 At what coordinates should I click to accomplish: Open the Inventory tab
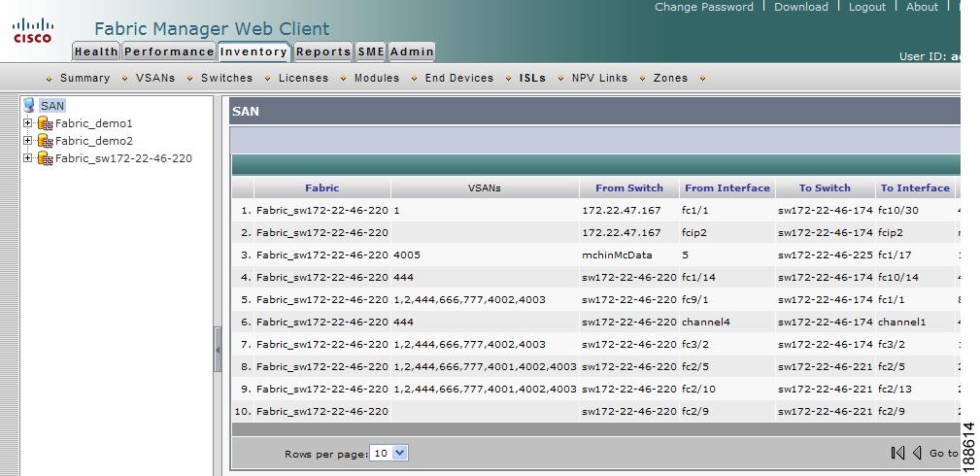click(x=253, y=51)
